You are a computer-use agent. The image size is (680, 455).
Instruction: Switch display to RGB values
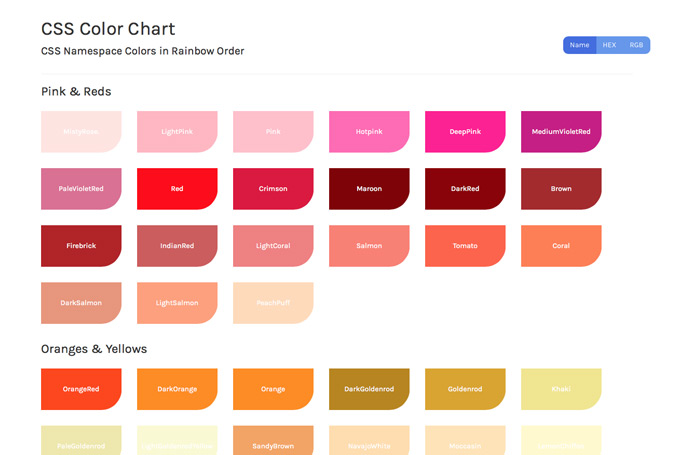point(636,45)
